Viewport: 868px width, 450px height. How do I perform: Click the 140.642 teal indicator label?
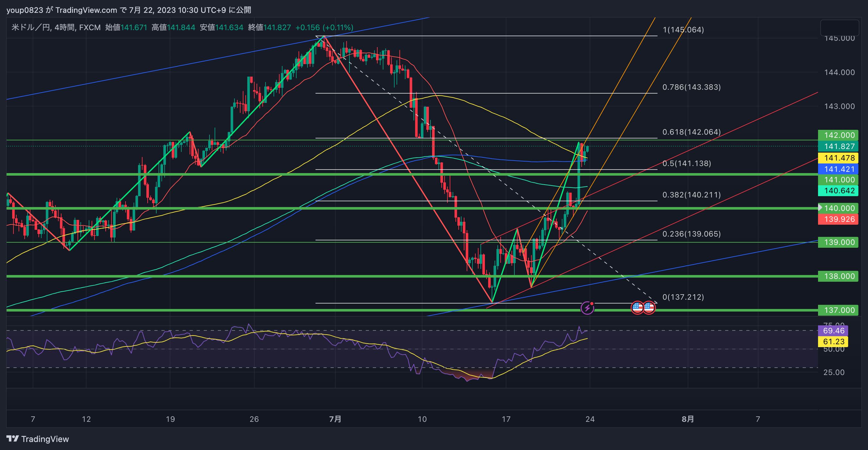(838, 190)
